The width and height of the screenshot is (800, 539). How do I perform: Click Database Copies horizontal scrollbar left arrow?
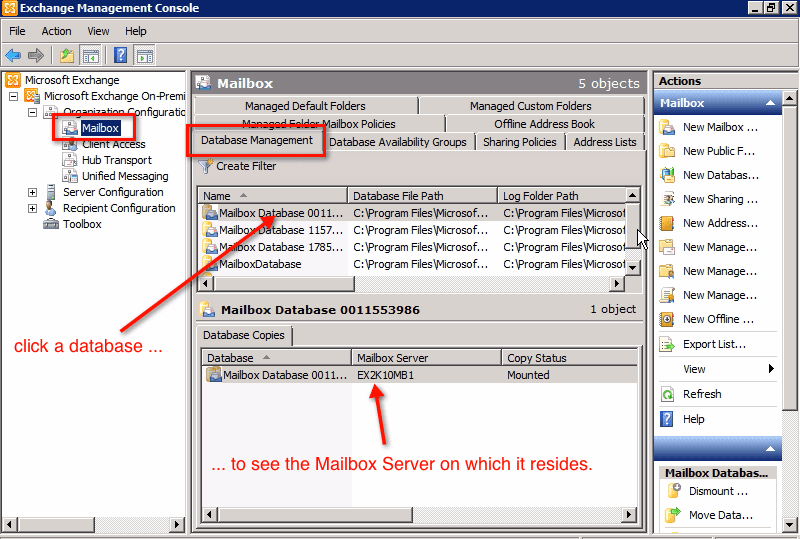pyautogui.click(x=209, y=514)
